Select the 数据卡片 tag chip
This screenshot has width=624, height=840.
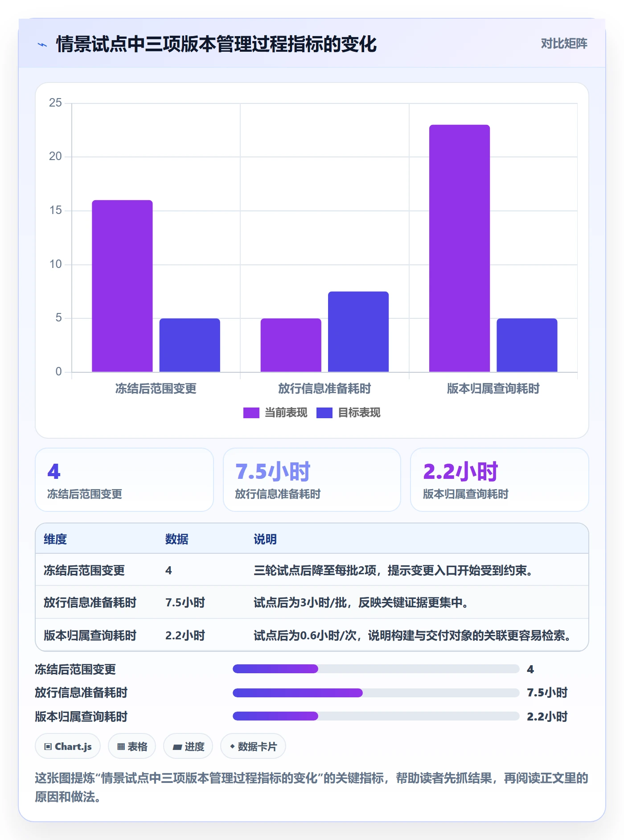point(253,746)
